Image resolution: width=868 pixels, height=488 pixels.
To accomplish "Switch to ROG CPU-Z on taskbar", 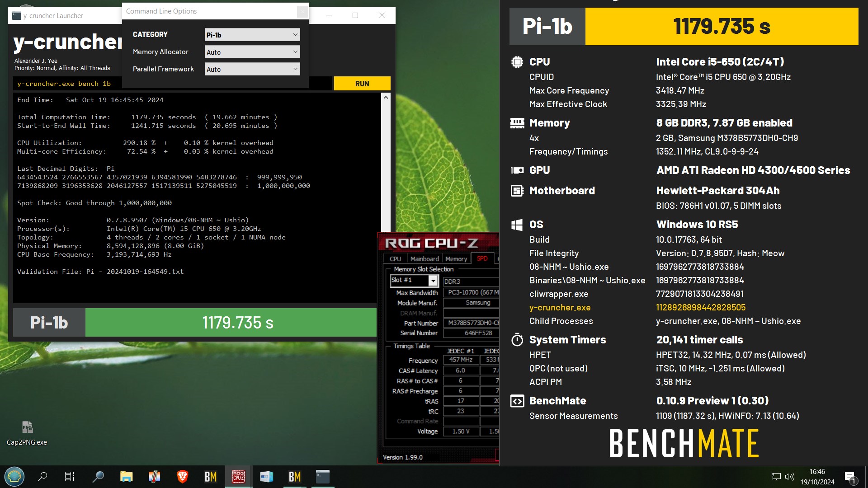I will pos(238,476).
